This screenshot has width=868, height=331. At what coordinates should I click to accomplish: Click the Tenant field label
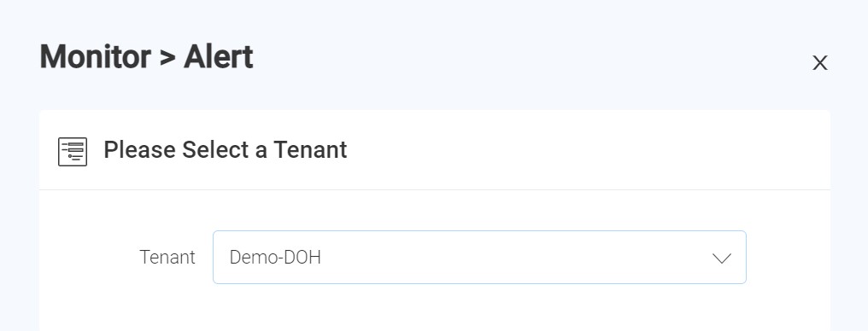(167, 258)
